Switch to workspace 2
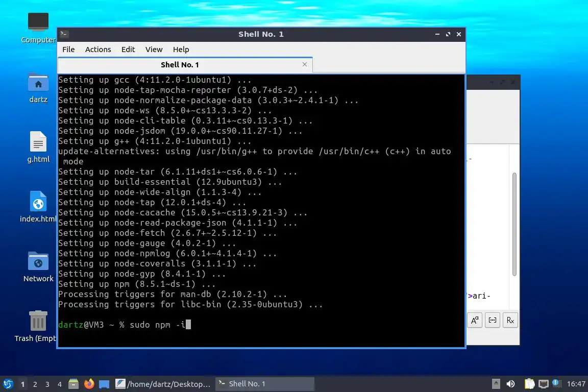This screenshot has width=588, height=392. click(35, 384)
